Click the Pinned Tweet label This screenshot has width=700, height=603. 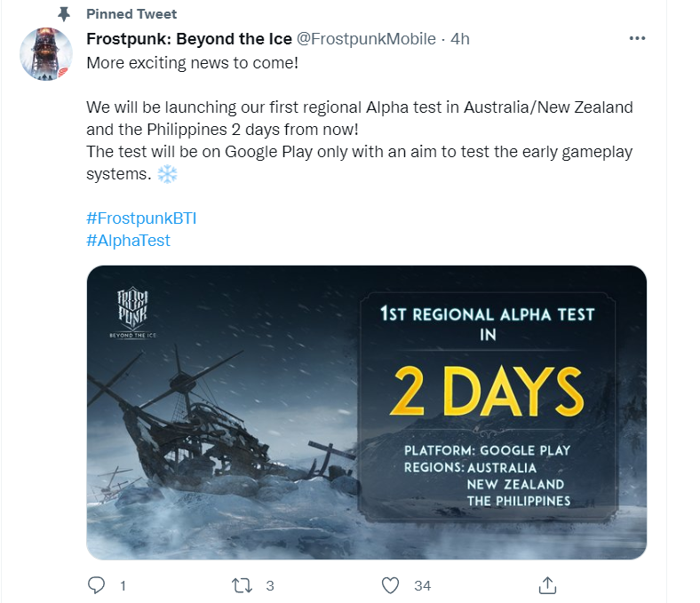coord(131,14)
